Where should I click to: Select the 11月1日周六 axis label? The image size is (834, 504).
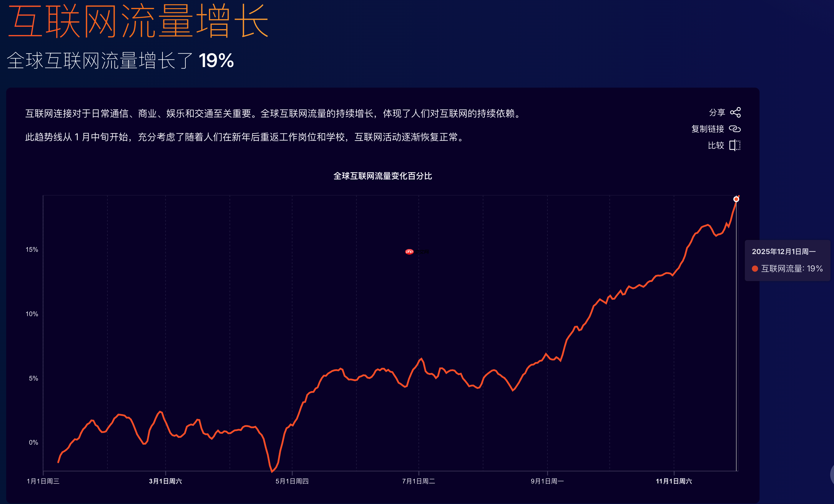click(674, 481)
